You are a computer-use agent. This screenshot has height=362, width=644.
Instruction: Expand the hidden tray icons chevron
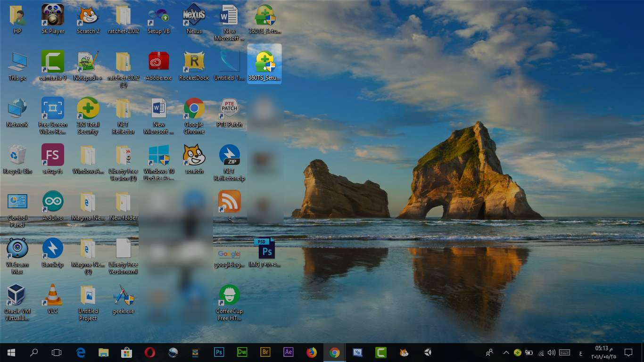pyautogui.click(x=506, y=353)
